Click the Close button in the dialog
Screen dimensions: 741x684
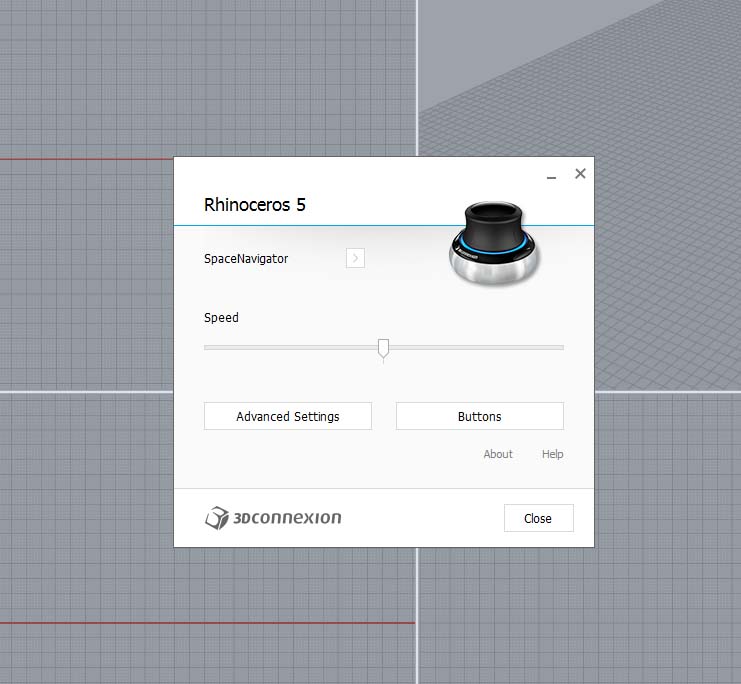pos(539,518)
